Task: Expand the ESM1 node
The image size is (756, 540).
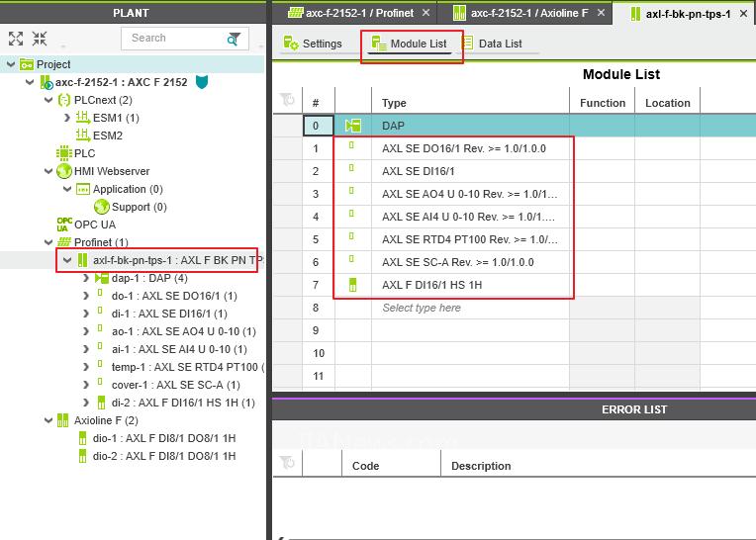Action: 67,118
